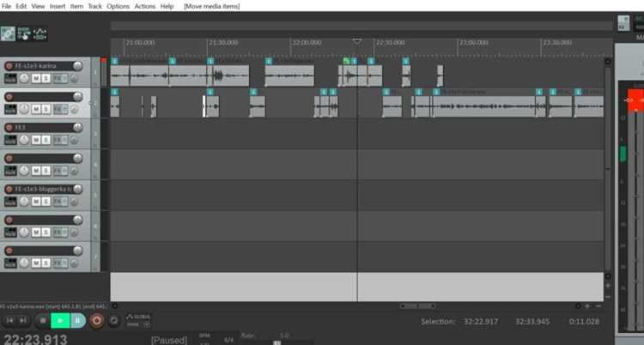The image size is (644, 345).
Task: Click the pan knob on the FE3 track
Action: click(24, 140)
